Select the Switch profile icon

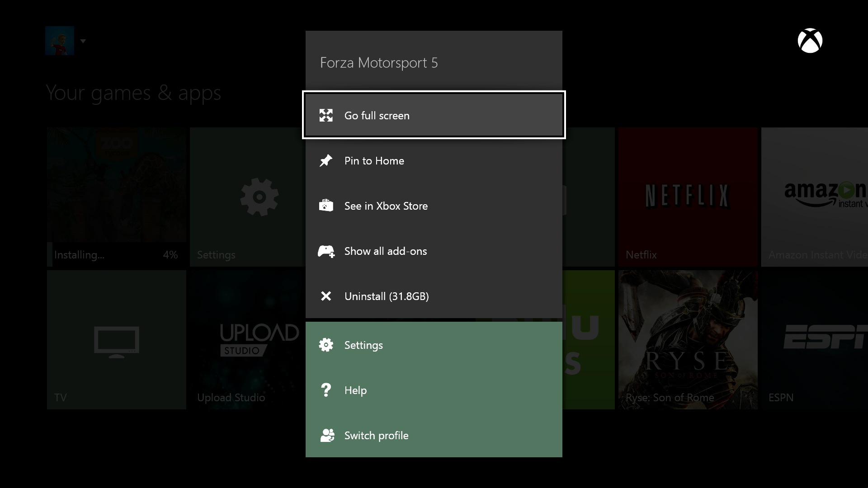click(x=327, y=435)
